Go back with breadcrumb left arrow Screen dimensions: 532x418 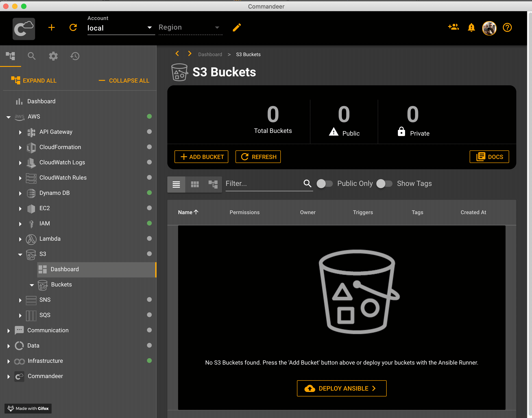click(x=177, y=54)
